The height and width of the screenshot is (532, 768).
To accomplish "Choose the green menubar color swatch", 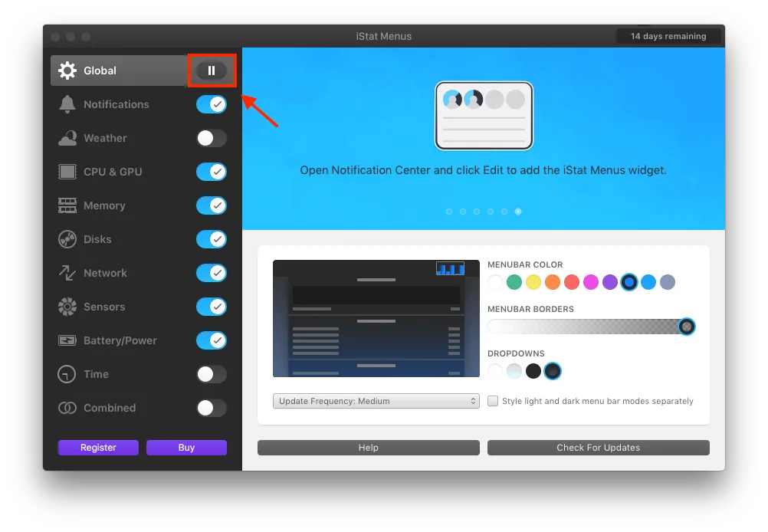I will 514,282.
